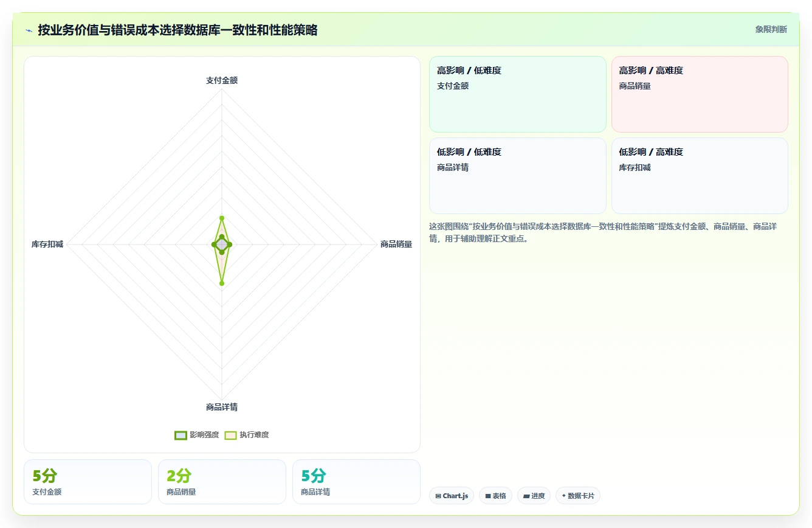Open the 高影响 / 低难度 quadrant card heading
The height and width of the screenshot is (528, 812).
tap(469, 71)
